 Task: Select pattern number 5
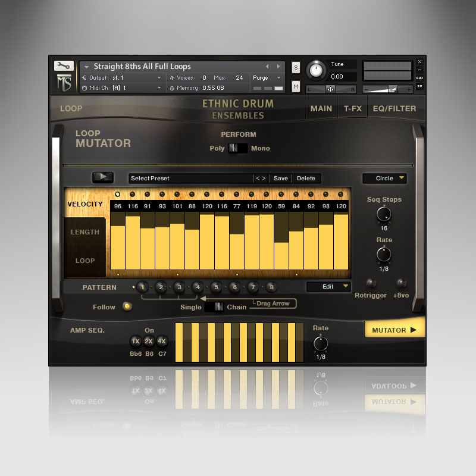pyautogui.click(x=216, y=287)
